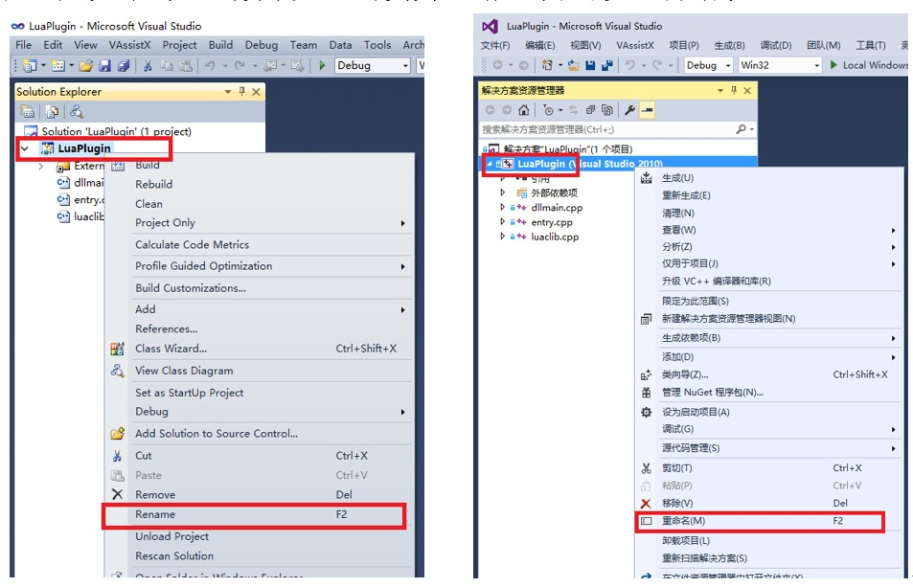This screenshot has height=588, width=913.
Task: Click Undo arrow in left window toolbar
Action: [210, 66]
